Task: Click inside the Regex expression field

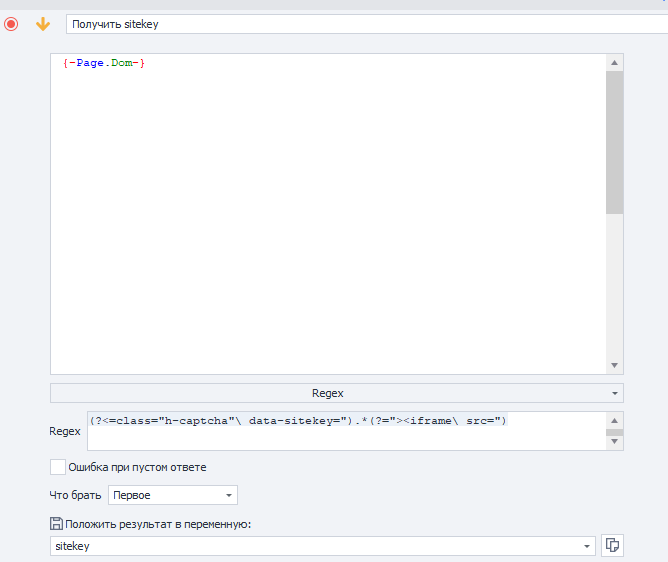Action: click(347, 431)
